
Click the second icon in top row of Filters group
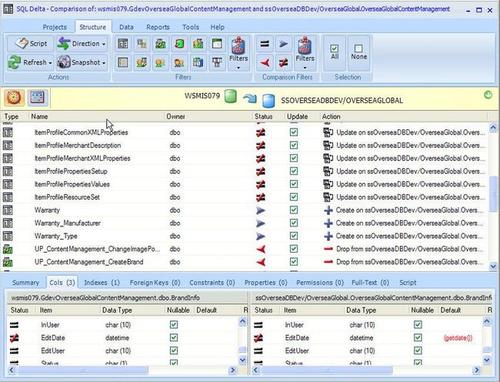pos(142,44)
